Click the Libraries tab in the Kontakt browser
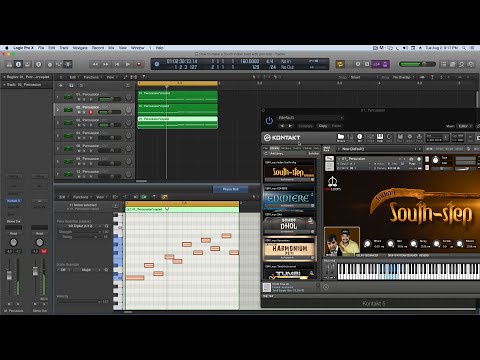480x360 pixels. (274, 148)
